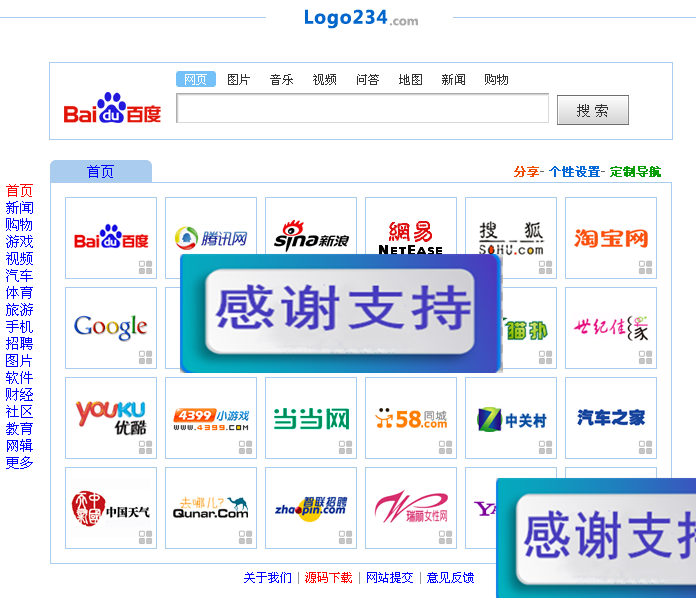This screenshot has height=598, width=696.
Task: Go to 游戏 in the left sidebar
Action: click(x=19, y=242)
